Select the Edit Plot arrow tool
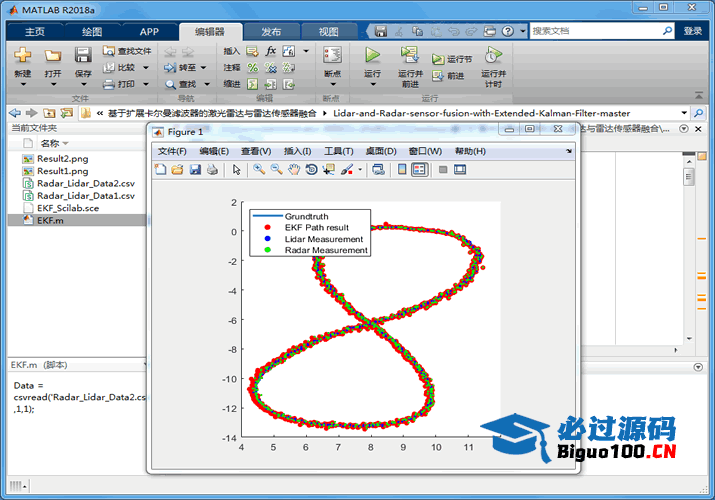 click(x=236, y=170)
